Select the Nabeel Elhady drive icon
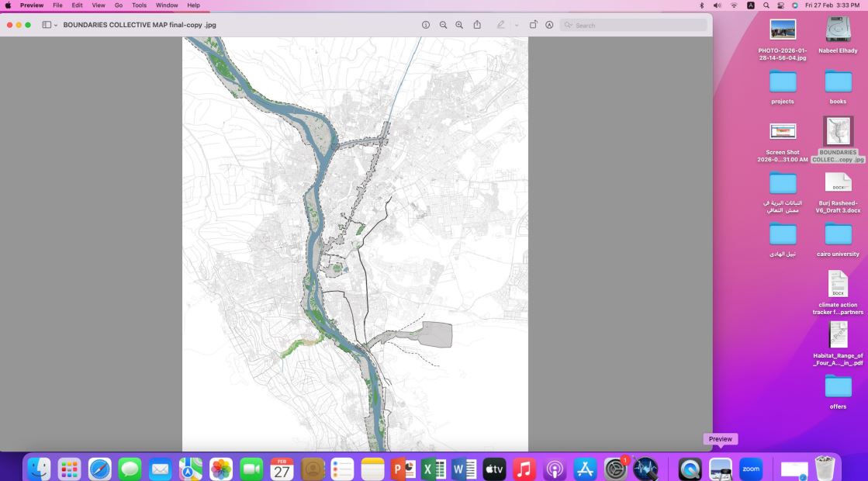Screen dimensions: 868x481 point(838,34)
